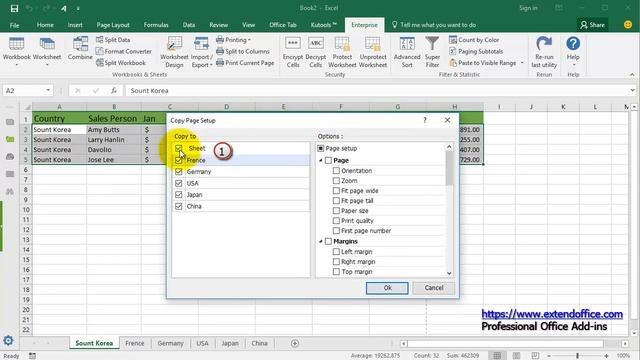This screenshot has width=640, height=360.
Task: Switch to the Japan sheet tab
Action: coord(230,343)
